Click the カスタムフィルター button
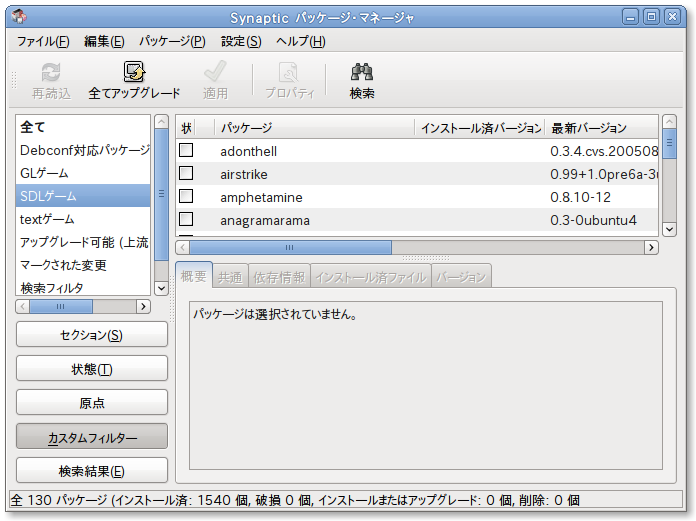 [x=92, y=437]
